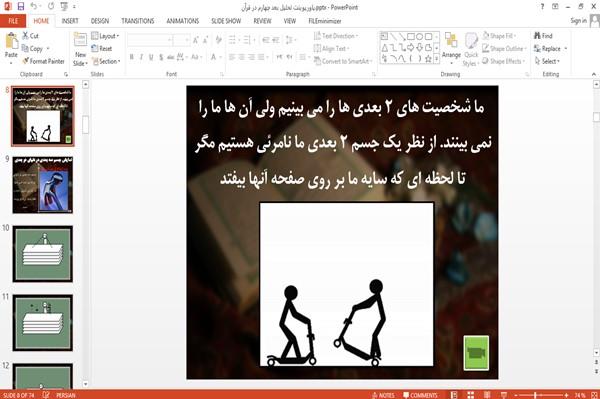Screen dimensions: 600x399
Task: Switch to ANIMATIONS tab
Action: coord(183,21)
